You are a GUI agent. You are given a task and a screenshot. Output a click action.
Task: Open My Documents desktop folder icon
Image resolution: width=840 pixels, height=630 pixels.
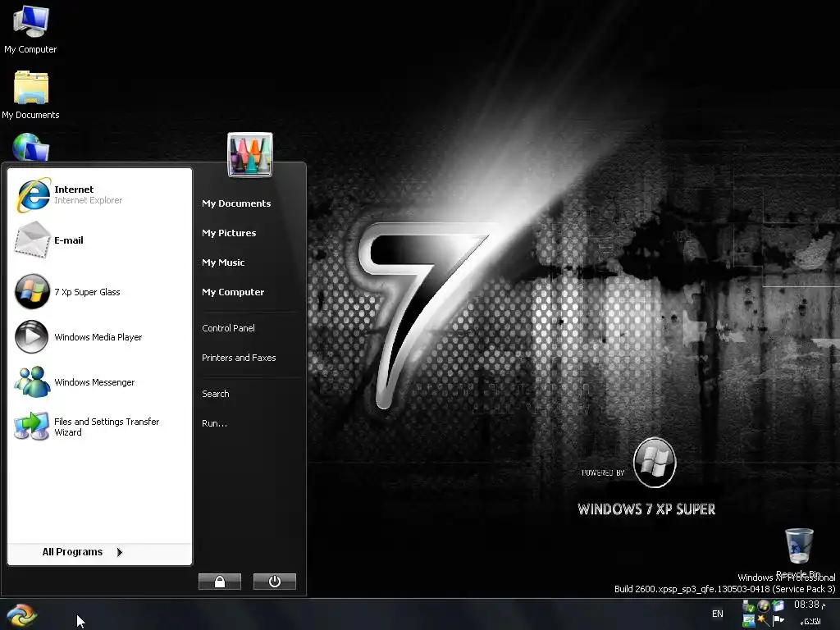[x=30, y=95]
